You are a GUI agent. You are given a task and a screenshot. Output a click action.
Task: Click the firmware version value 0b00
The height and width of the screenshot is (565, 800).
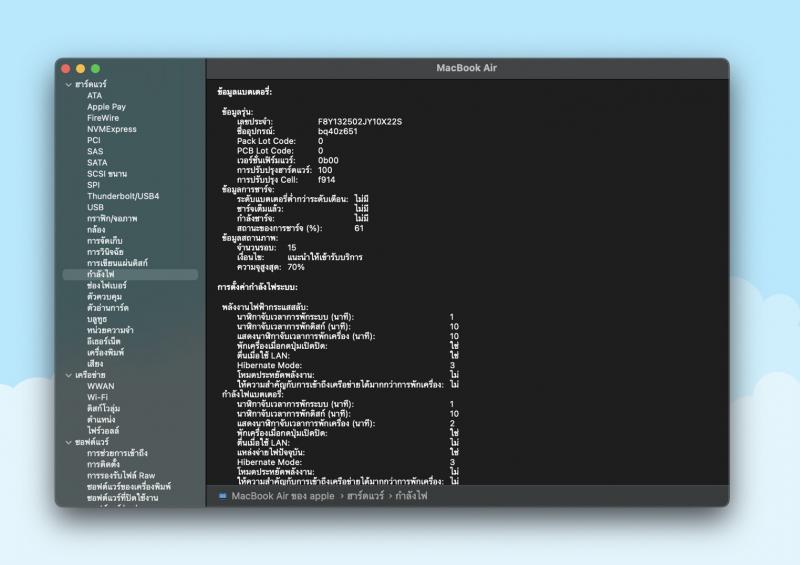328,161
